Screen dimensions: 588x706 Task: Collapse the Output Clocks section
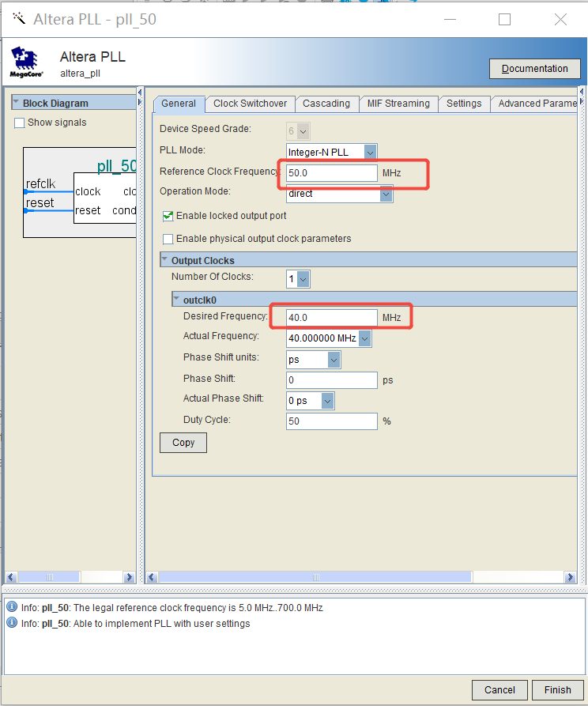click(164, 260)
